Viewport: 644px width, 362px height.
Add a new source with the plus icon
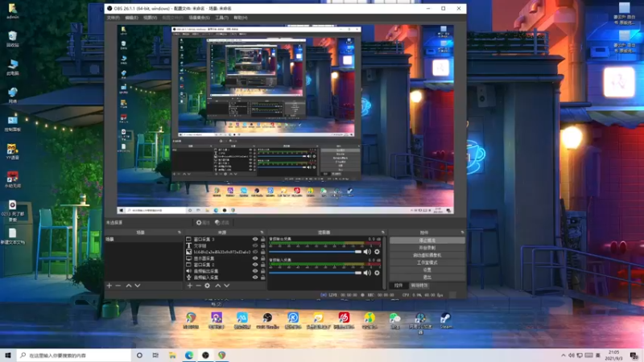tap(189, 286)
